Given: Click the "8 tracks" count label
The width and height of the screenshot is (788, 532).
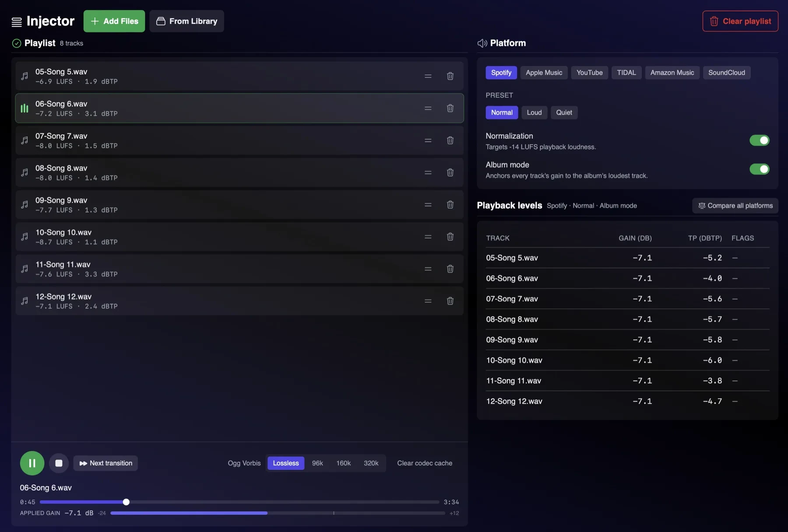Looking at the screenshot, I should tap(71, 43).
